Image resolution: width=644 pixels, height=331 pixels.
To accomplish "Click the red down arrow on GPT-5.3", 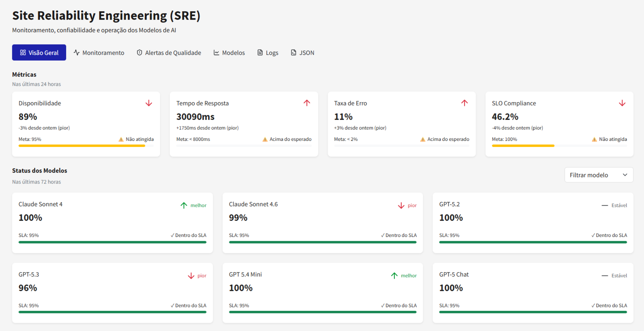I will tap(191, 276).
